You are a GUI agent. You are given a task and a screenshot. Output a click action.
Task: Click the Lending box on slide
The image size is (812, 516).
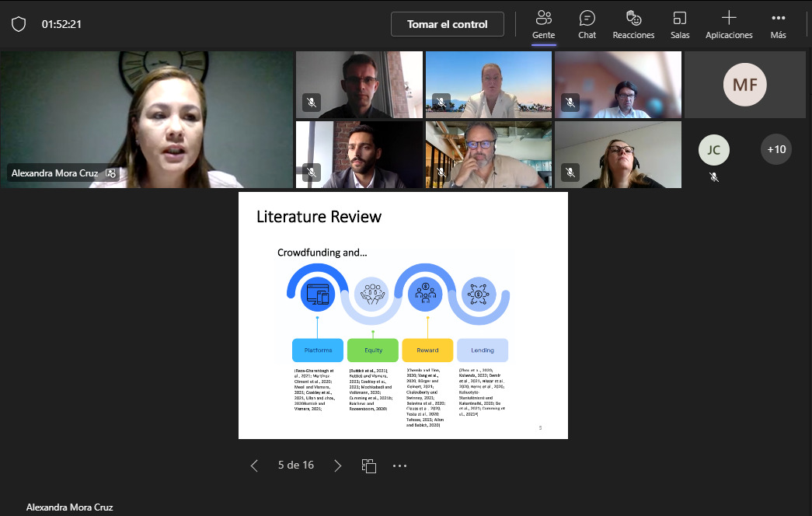483,350
